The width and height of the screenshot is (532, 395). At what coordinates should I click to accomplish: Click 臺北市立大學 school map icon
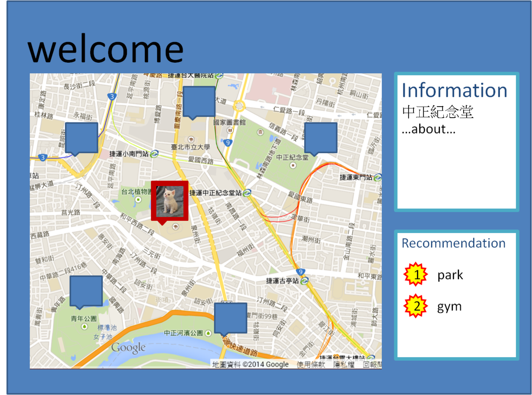pos(191,139)
